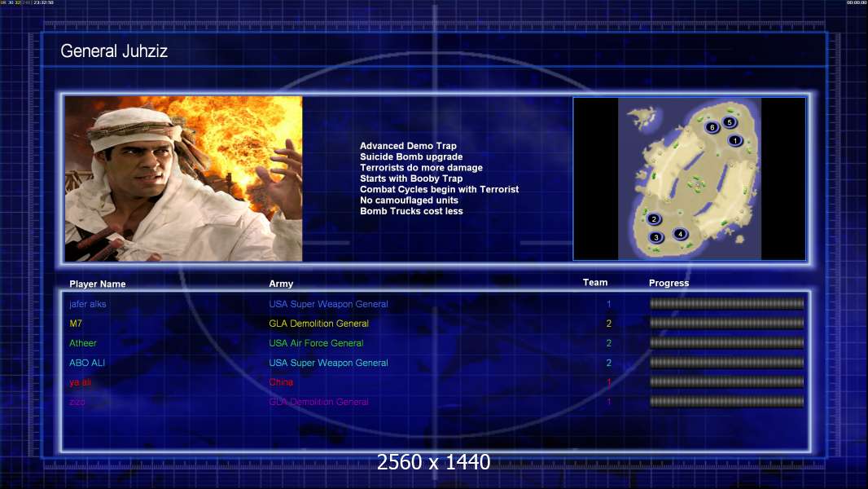The image size is (868, 489).
Task: Click the 'Progress' column header
Action: tap(669, 283)
